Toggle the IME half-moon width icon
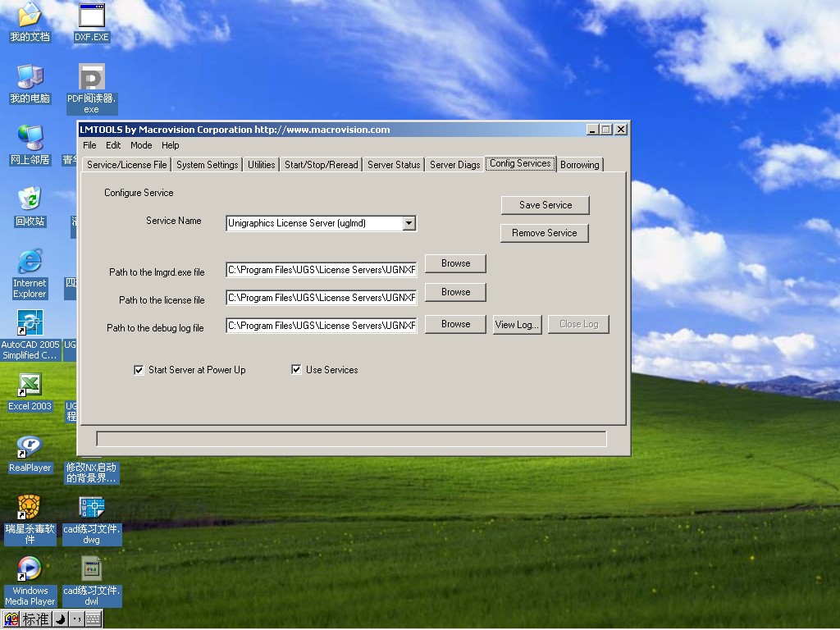Screen dimensions: 840x630 60,620
